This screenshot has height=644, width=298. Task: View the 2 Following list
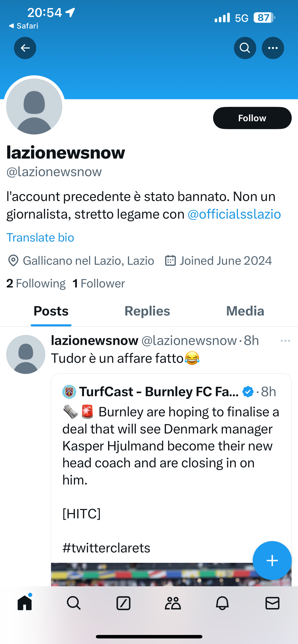(x=36, y=284)
